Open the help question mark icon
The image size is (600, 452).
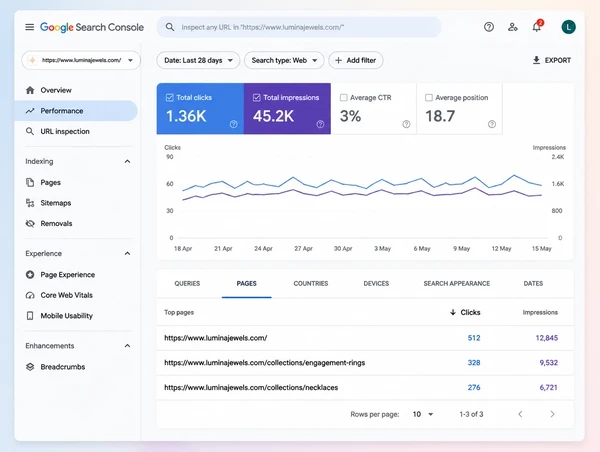pyautogui.click(x=489, y=27)
